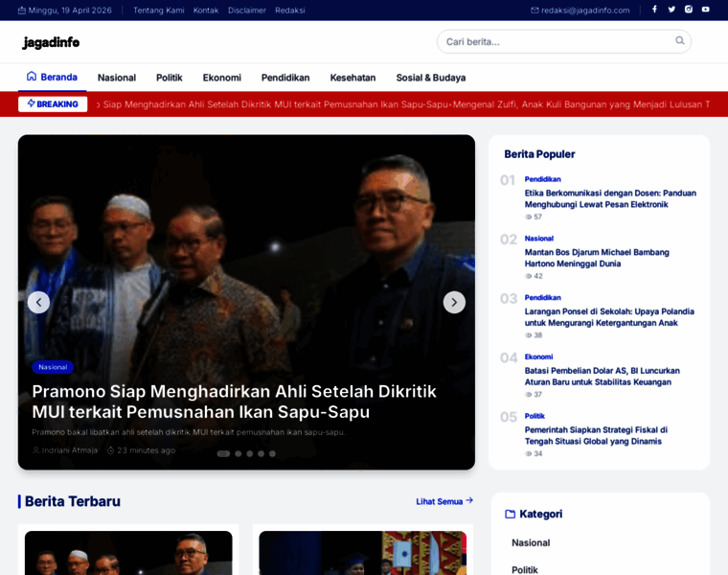Click breaking ticker Mengenal Zulfi headline

tap(580, 104)
